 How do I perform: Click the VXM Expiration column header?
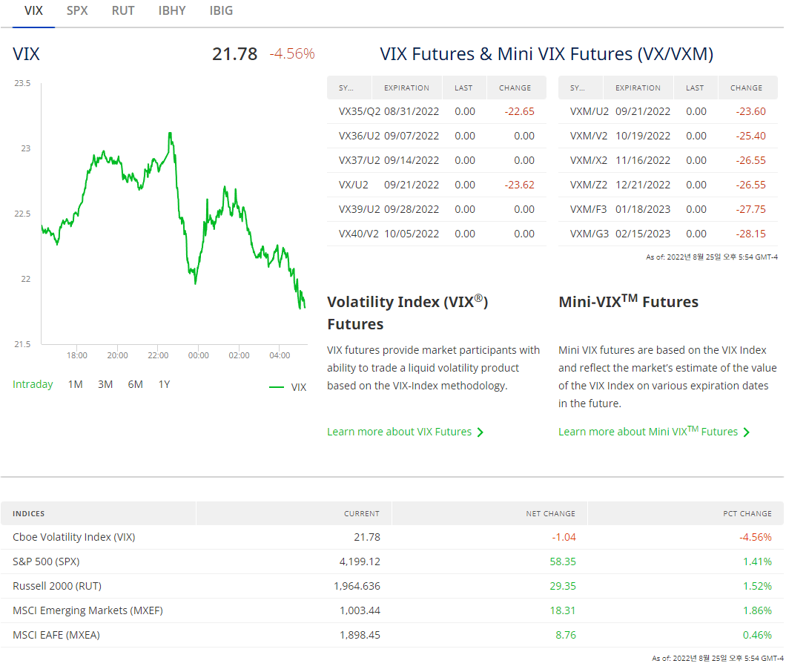pyautogui.click(x=638, y=88)
